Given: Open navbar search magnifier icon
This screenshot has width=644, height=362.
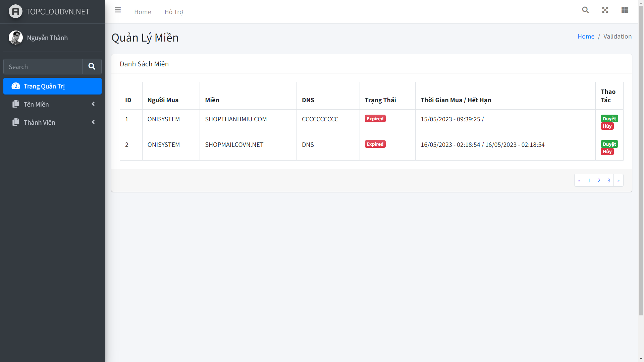Looking at the screenshot, I should 585,10.
